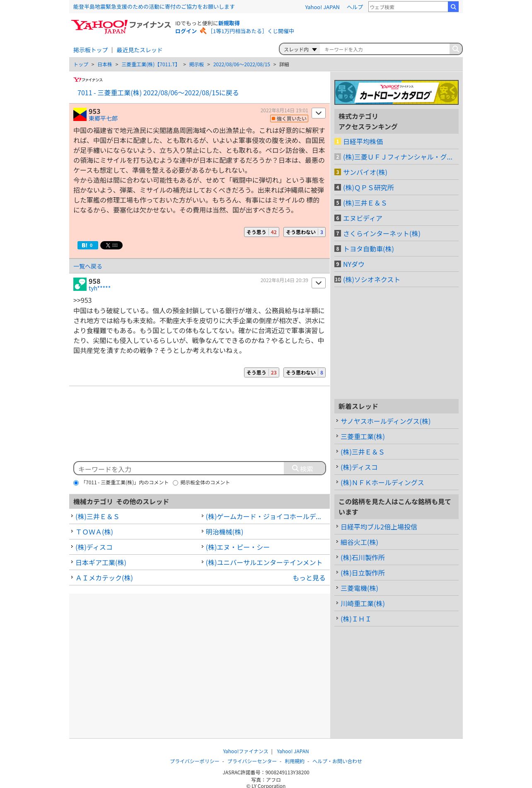
Task: Focus the bottom キーワードを入力 field
Action: pyautogui.click(x=179, y=469)
